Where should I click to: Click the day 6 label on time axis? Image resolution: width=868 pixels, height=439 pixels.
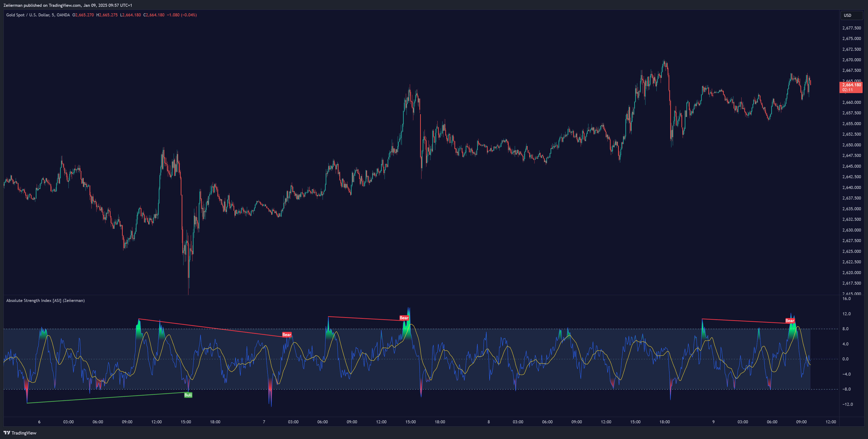(39, 422)
